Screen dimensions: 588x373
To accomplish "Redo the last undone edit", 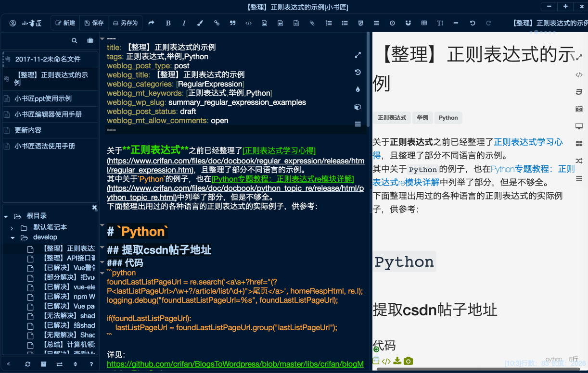I will tap(488, 23).
